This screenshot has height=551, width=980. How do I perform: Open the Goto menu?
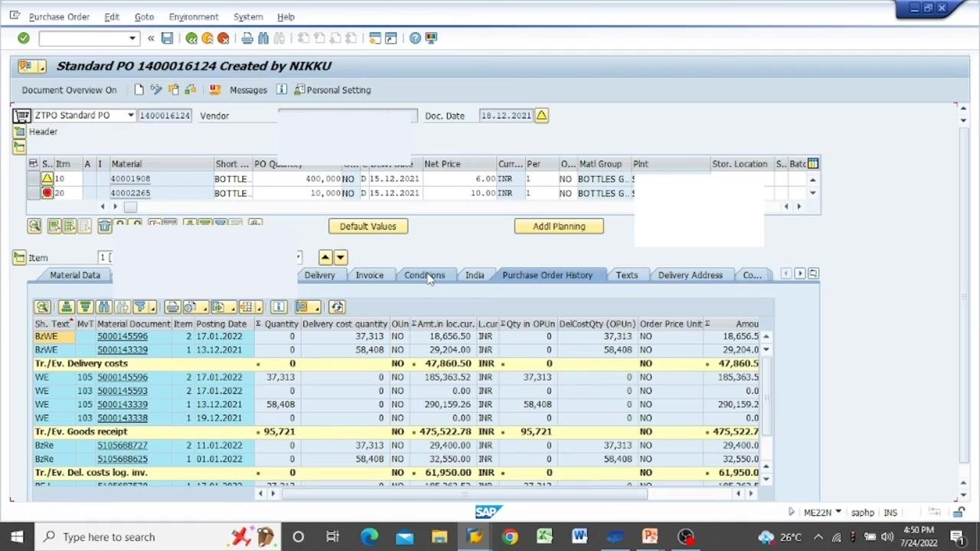coord(144,17)
